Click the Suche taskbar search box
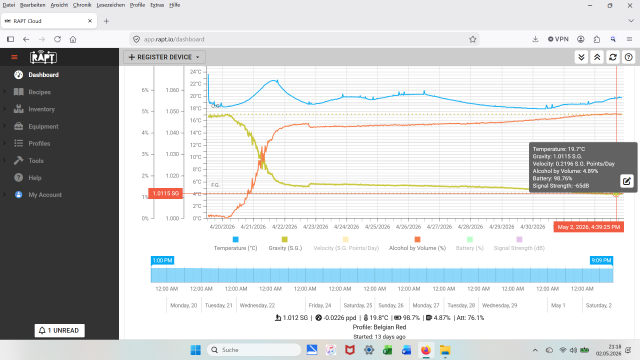Viewport: 640px width, 360px height. pyautogui.click(x=254, y=350)
